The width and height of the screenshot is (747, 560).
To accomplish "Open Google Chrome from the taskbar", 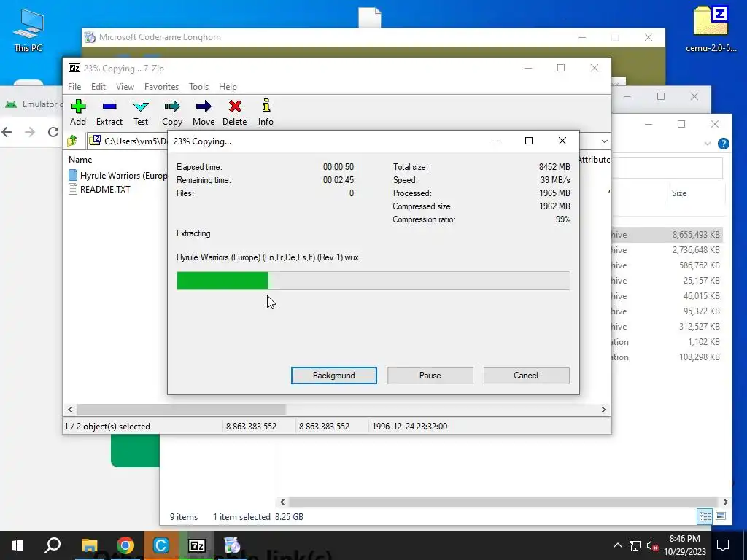I will [x=125, y=545].
